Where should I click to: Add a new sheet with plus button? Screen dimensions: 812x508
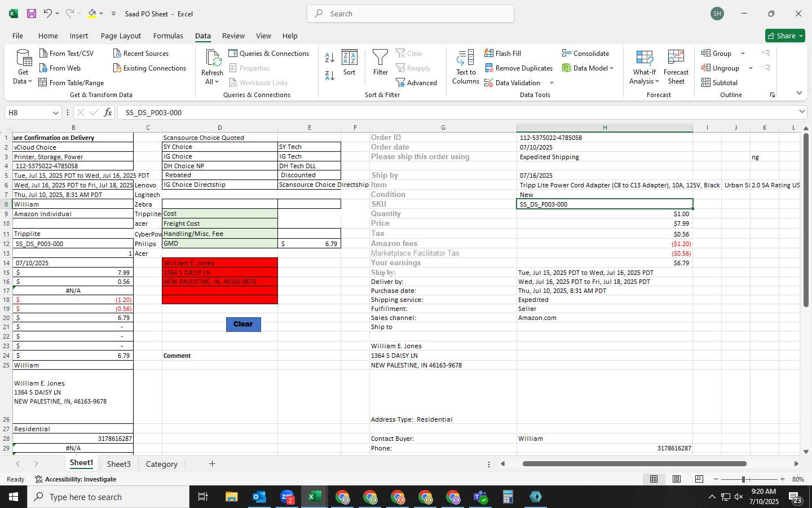coord(212,464)
